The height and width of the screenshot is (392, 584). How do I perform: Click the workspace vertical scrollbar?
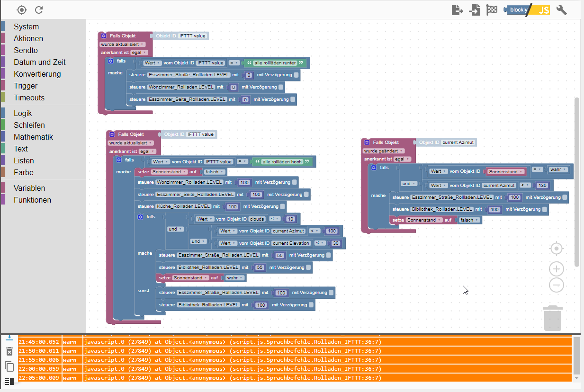[x=577, y=182]
